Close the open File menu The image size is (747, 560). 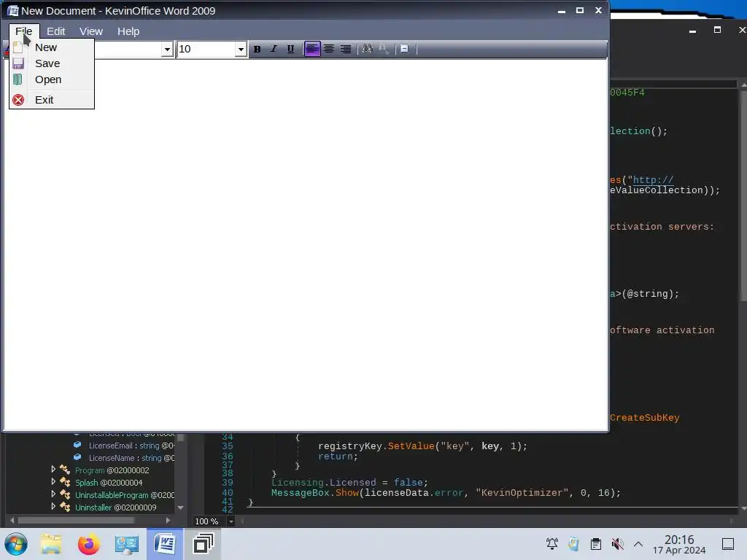click(x=24, y=31)
